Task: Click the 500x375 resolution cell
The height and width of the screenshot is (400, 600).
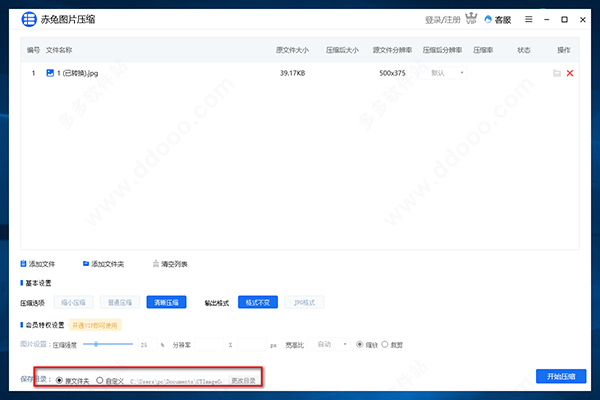Action: coord(392,73)
